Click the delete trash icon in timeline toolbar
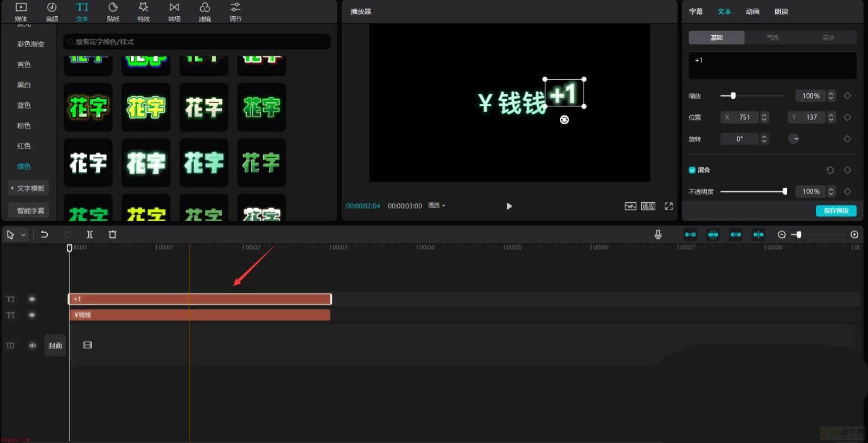 tap(112, 234)
